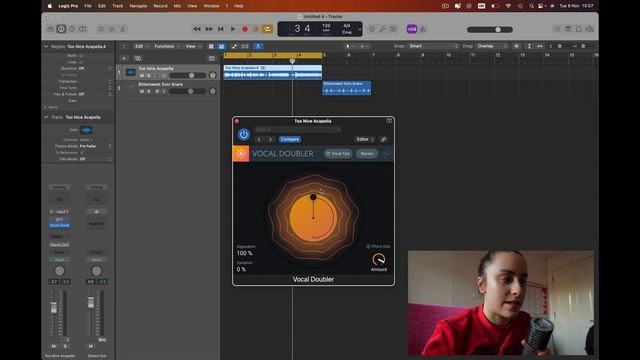The width and height of the screenshot is (640, 360).
Task: Toggle the yellow Cycle mode button
Action: [267, 29]
